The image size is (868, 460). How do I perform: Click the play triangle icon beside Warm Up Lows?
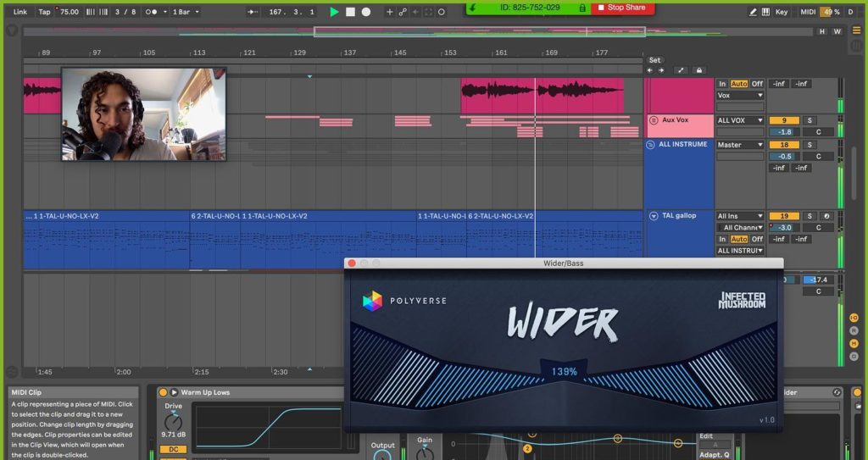coord(174,392)
